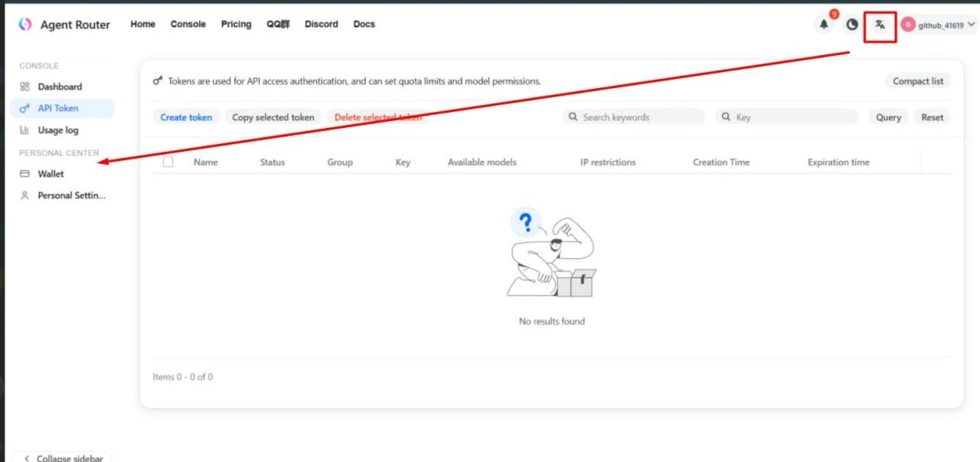
Task: Click the API Token key icon
Action: point(24,108)
